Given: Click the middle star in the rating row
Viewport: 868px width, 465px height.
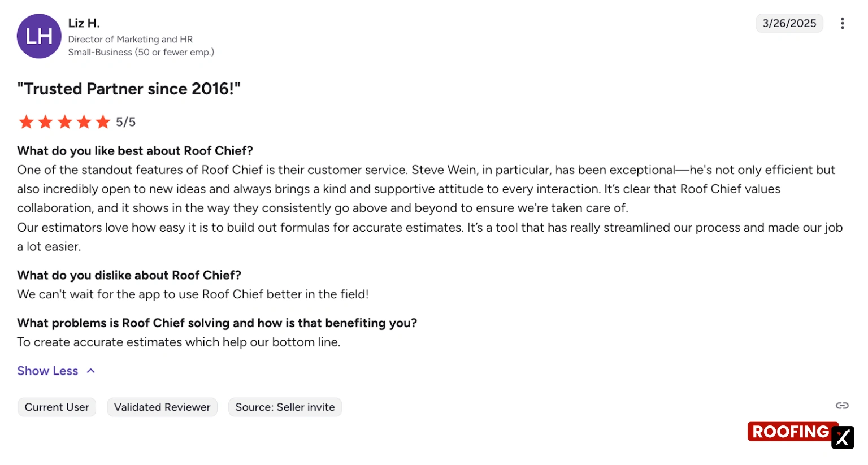Looking at the screenshot, I should click(x=64, y=121).
